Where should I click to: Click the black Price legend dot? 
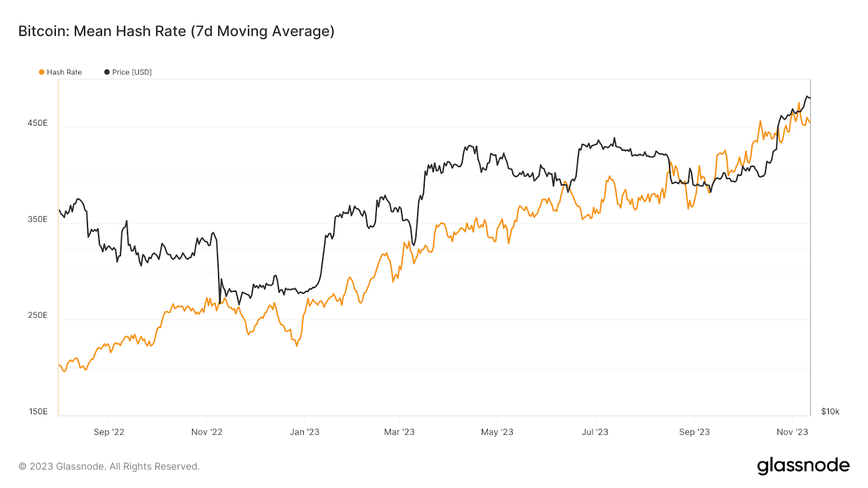(107, 72)
